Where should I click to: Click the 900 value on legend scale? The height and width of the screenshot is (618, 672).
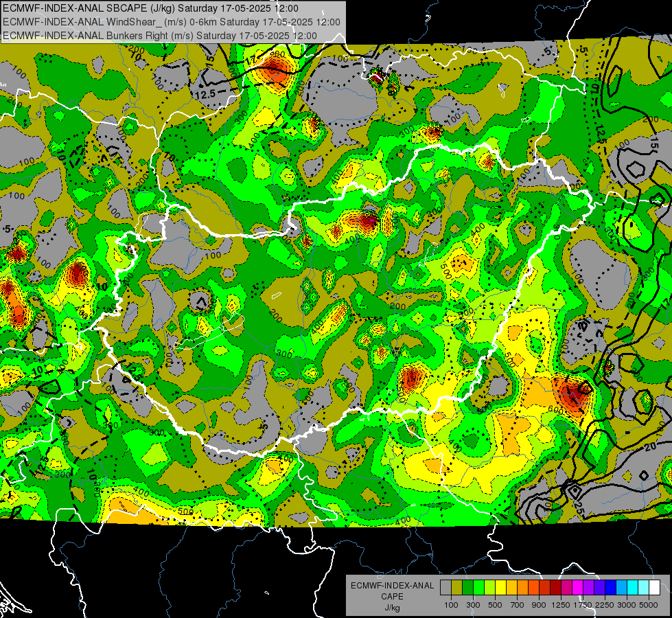[x=539, y=605]
